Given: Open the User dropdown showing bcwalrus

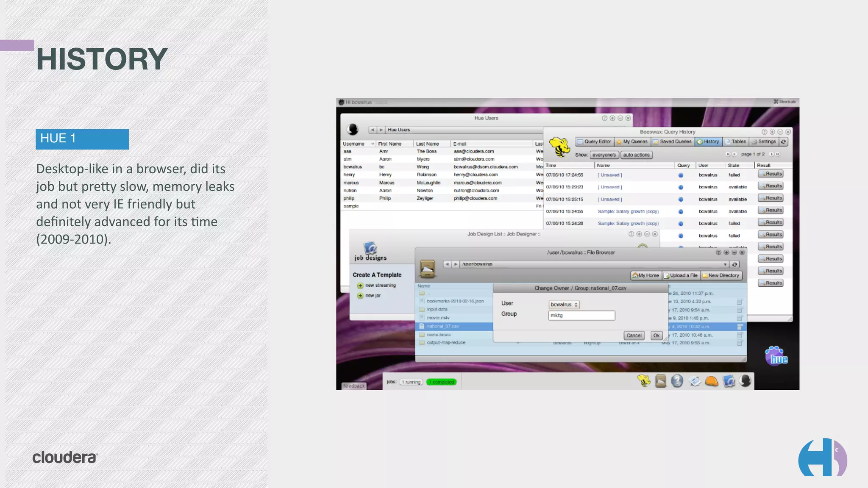Looking at the screenshot, I should point(564,305).
